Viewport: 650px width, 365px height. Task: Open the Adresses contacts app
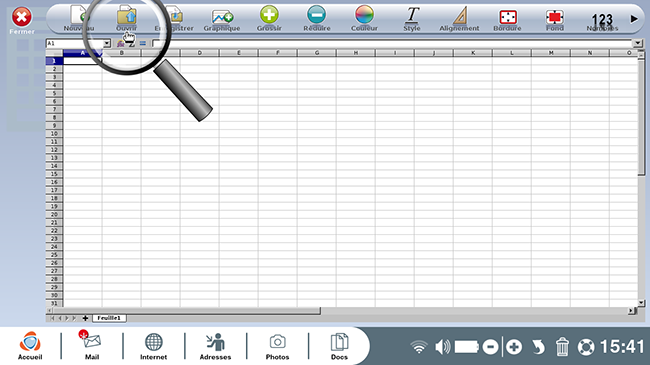click(x=215, y=346)
